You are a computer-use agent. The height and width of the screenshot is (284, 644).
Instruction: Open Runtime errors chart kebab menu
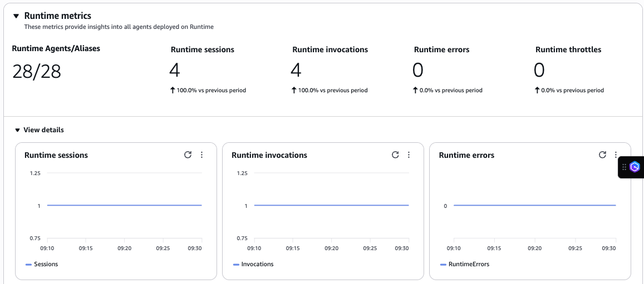pos(616,155)
